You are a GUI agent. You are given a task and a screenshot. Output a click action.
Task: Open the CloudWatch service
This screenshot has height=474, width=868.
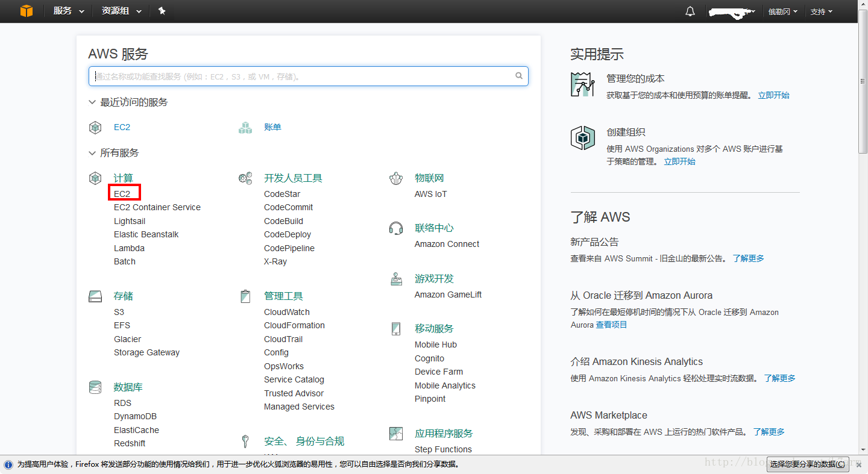pos(287,312)
